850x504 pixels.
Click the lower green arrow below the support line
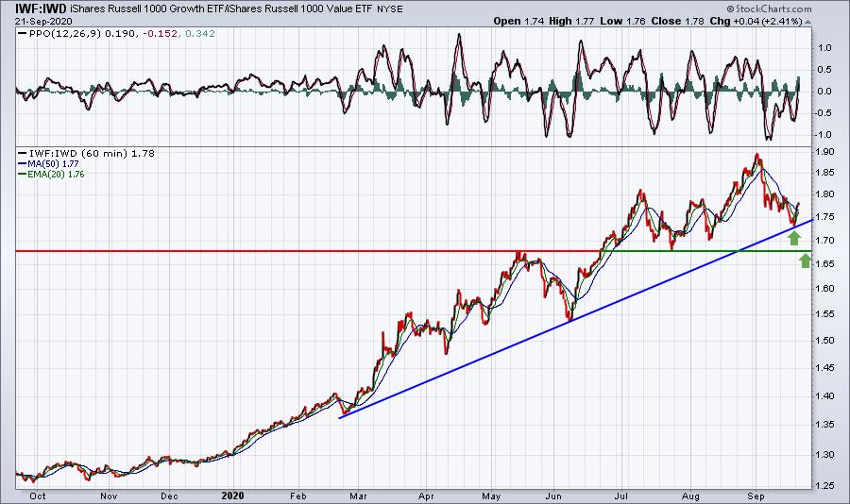(x=805, y=261)
